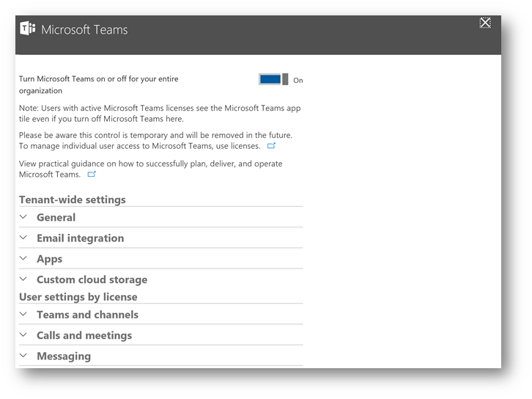
Task: Open the Apps settings heading
Action: click(x=50, y=259)
